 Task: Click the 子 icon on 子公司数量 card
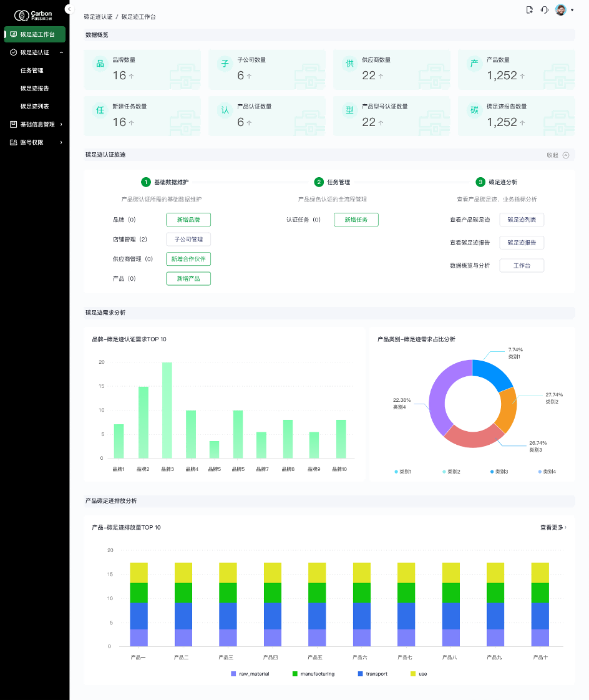click(225, 64)
